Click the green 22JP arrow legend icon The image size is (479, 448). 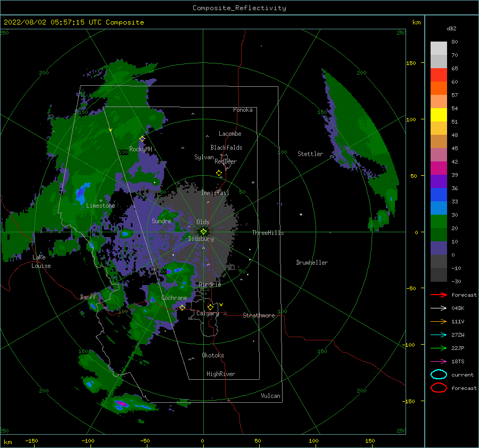(439, 348)
